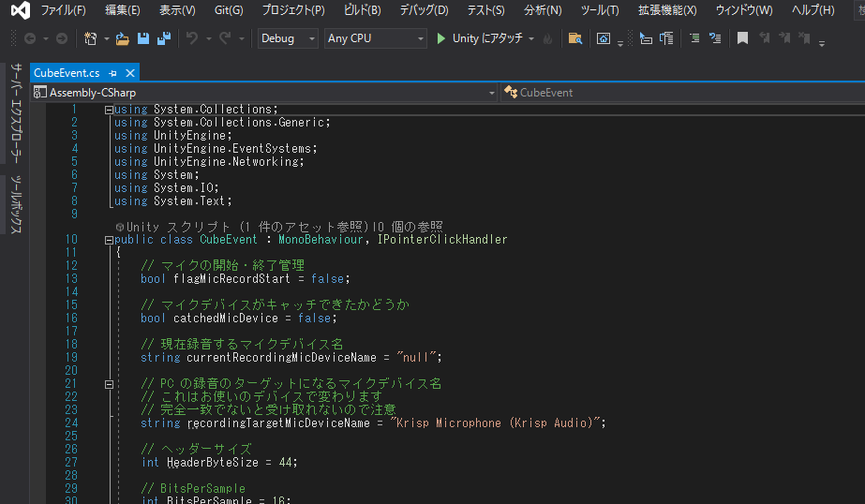Viewport: 865px width, 504px height.
Task: Open the ヘルプ(H) menu
Action: click(x=813, y=10)
